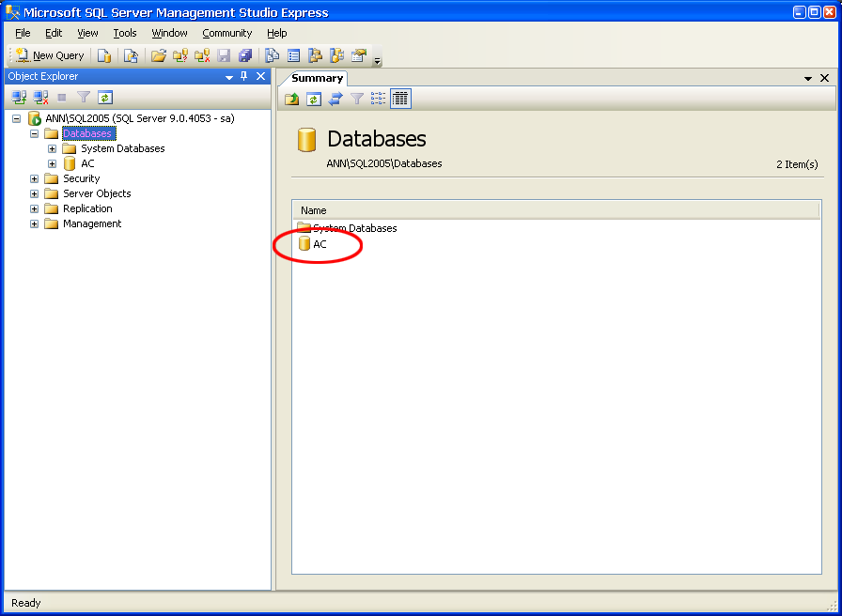The width and height of the screenshot is (842, 616).
Task: Open Summary active files dropdown arrow
Action: (x=807, y=78)
